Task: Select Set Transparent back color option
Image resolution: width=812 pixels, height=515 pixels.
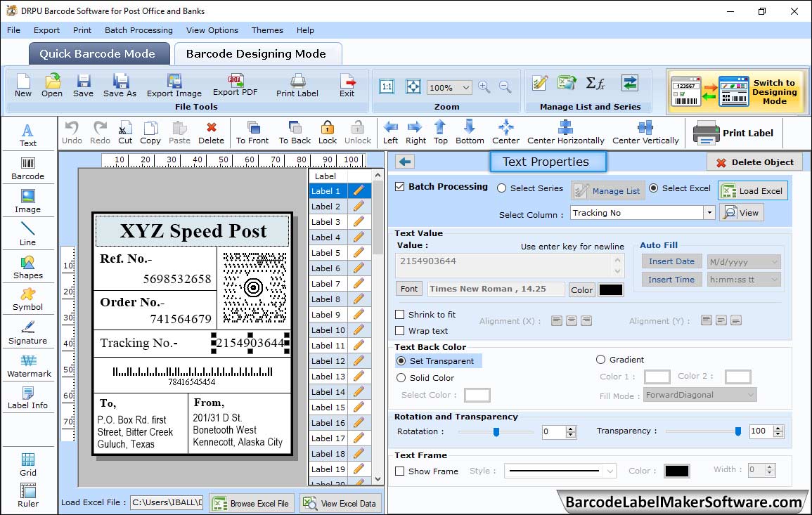Action: [x=401, y=360]
